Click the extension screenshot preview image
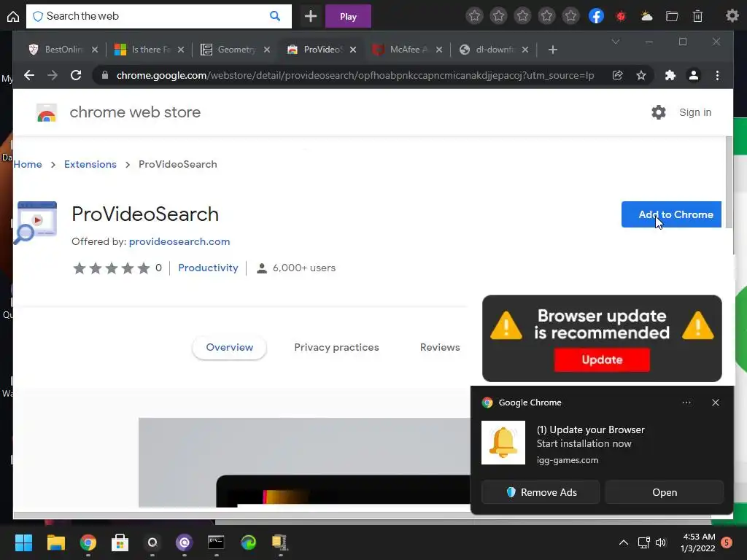 [304, 462]
